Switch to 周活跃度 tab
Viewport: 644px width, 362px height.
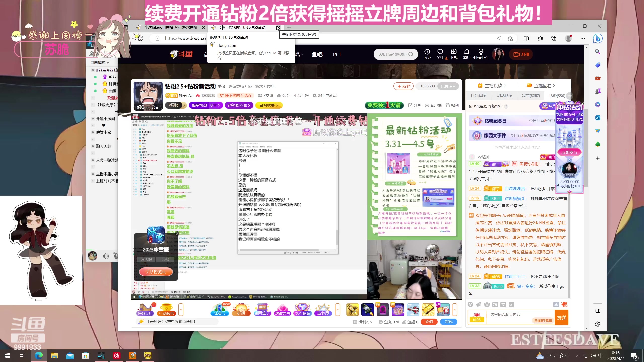[x=505, y=96]
